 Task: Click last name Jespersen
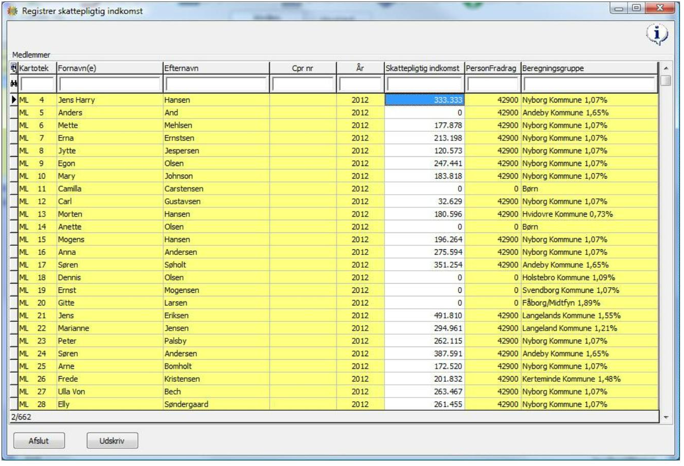182,151
